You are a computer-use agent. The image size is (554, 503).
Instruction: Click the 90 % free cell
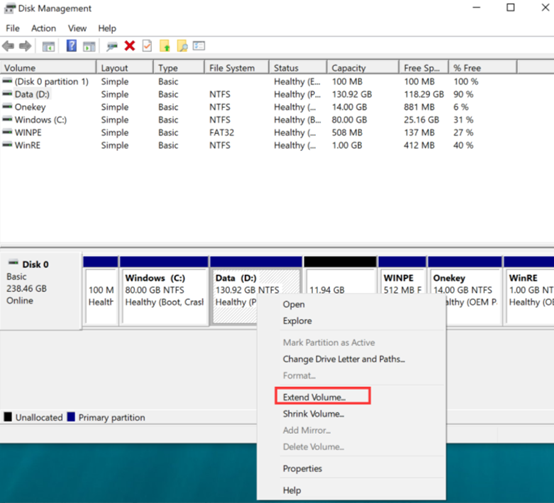463,94
